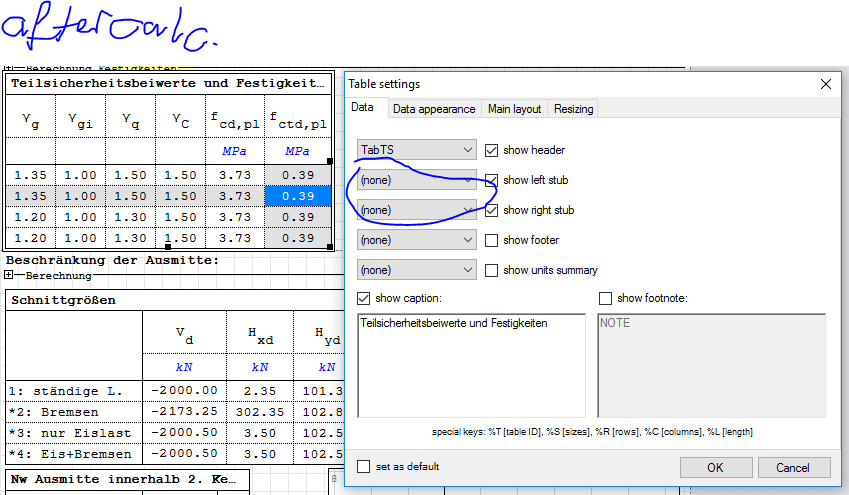849x495 pixels.
Task: Switch to the Data appearance tab
Action: (x=434, y=109)
